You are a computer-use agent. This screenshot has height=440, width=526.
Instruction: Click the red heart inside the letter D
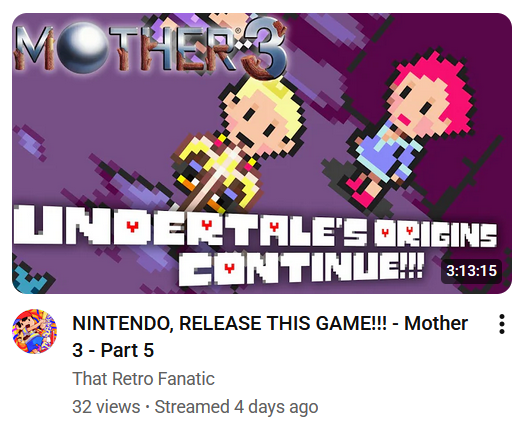point(133,226)
